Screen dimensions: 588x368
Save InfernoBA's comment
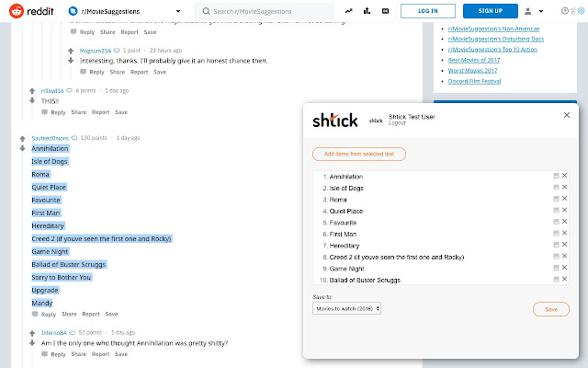pos(121,354)
